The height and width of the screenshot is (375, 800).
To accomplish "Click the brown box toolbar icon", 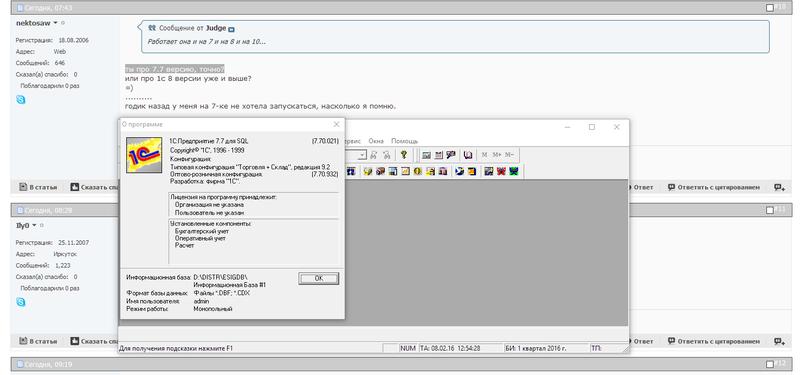I will (380, 171).
